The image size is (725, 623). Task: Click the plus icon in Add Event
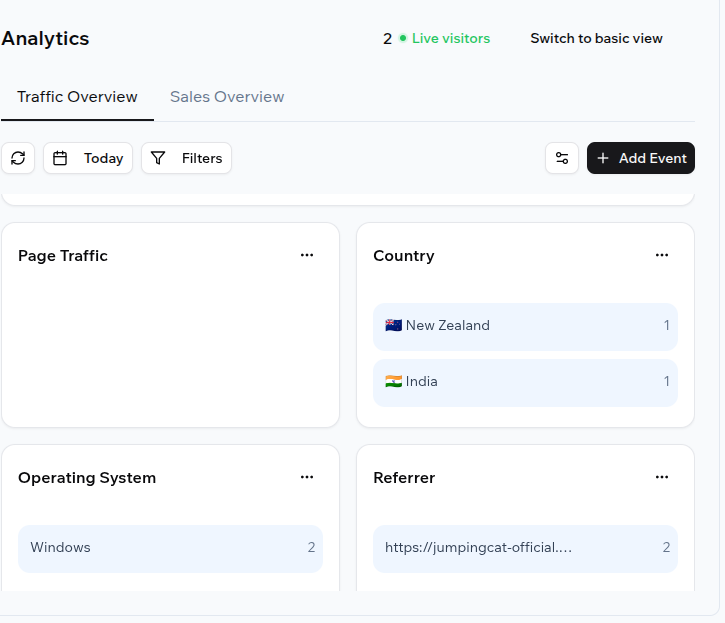tap(603, 158)
